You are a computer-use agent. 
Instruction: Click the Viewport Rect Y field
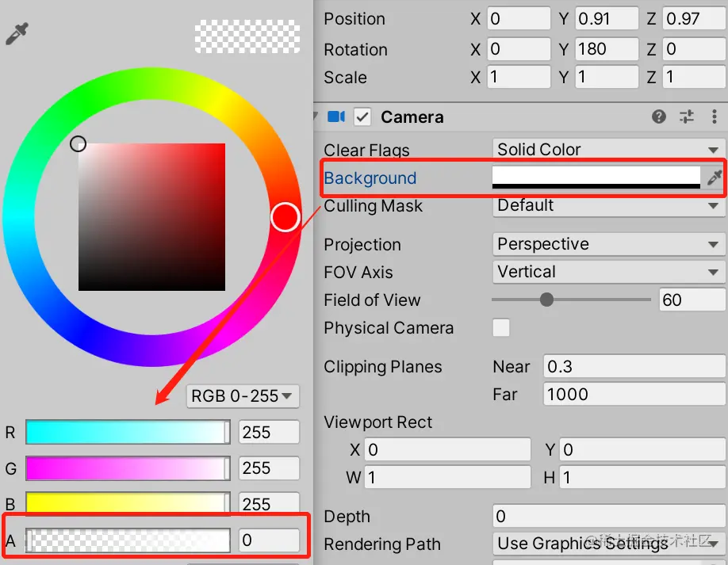642,449
